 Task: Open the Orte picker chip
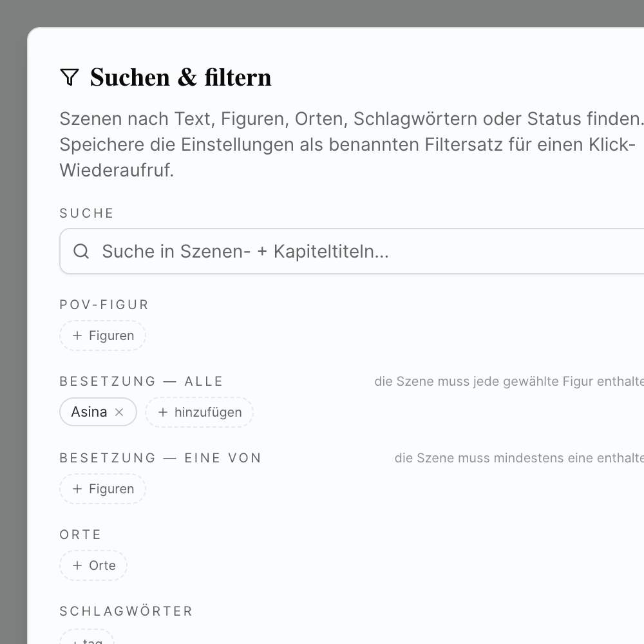tap(93, 565)
